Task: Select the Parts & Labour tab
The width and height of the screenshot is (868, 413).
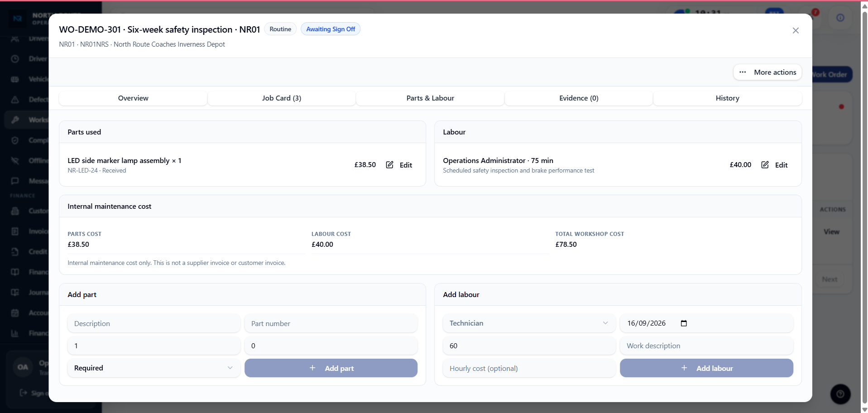Action: pyautogui.click(x=430, y=98)
